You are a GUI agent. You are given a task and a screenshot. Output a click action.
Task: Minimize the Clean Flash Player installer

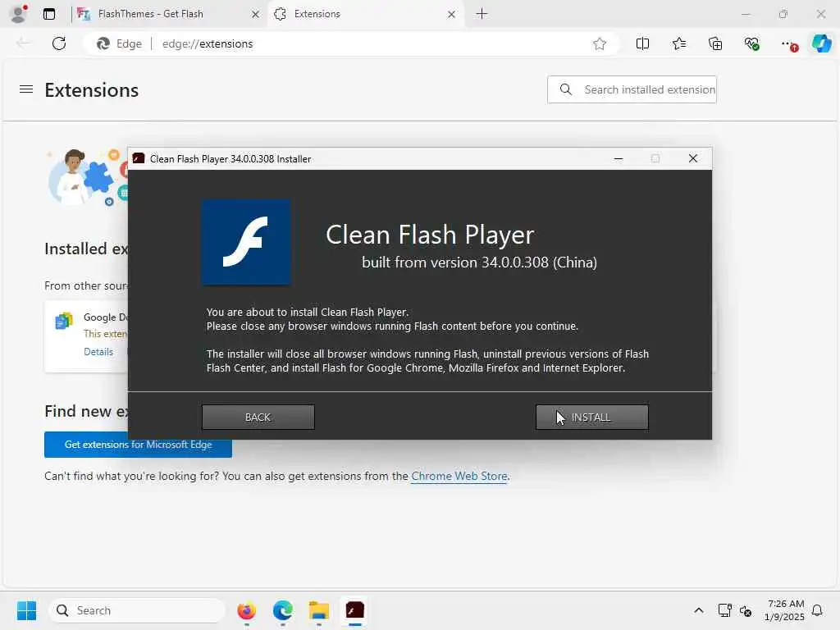[619, 158]
